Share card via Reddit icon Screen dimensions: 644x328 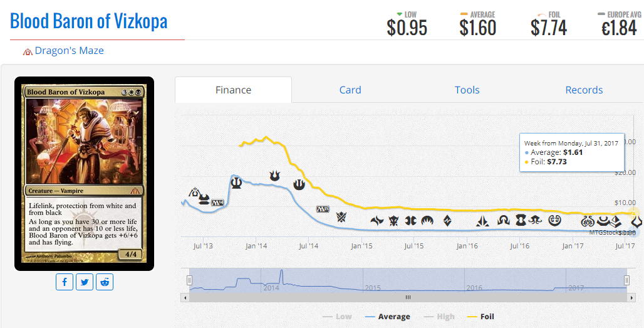click(105, 282)
